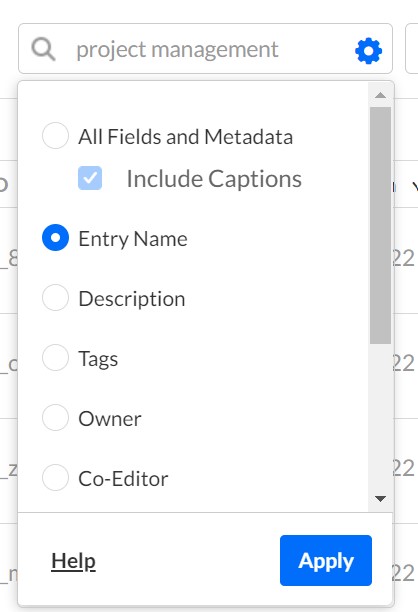Image resolution: width=418 pixels, height=612 pixels.
Task: Click the Include Captions label text
Action: pyautogui.click(x=214, y=179)
